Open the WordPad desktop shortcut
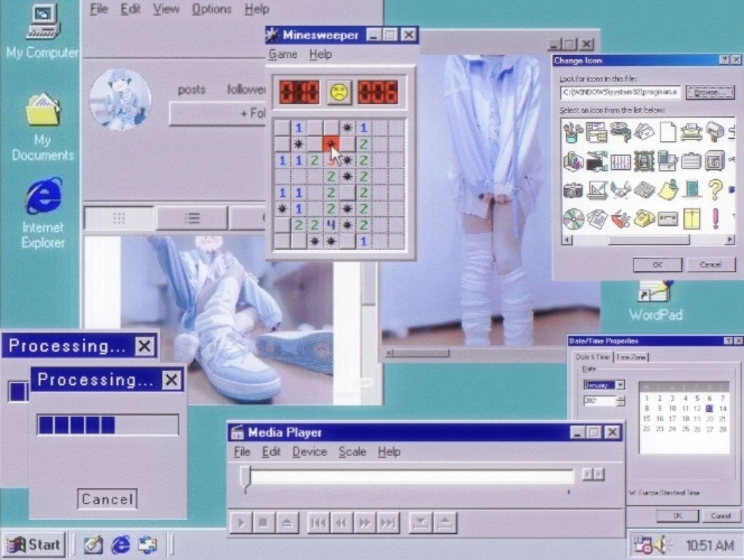This screenshot has height=560, width=744. pyautogui.click(x=656, y=301)
